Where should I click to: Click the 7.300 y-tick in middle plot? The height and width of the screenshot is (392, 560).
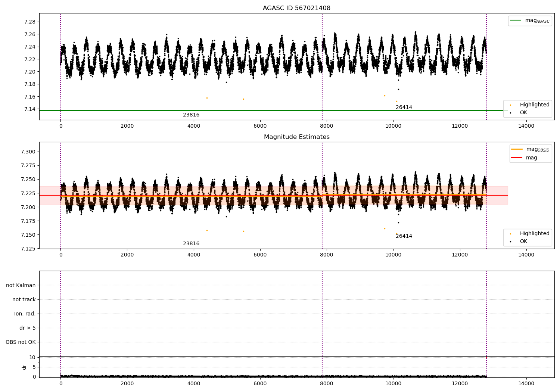coord(28,152)
